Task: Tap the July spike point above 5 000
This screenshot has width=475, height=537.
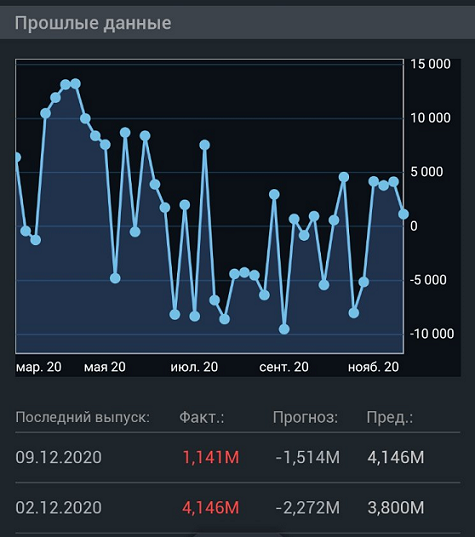Action: (x=204, y=145)
